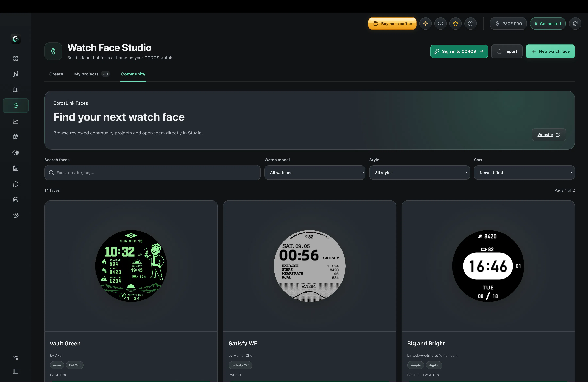Click the digital tag
Screen dimensions: 588x382
pos(434,365)
